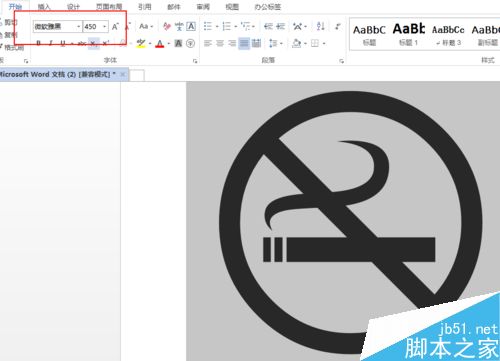
Task: Click Increase font size A icon
Action: click(x=115, y=26)
